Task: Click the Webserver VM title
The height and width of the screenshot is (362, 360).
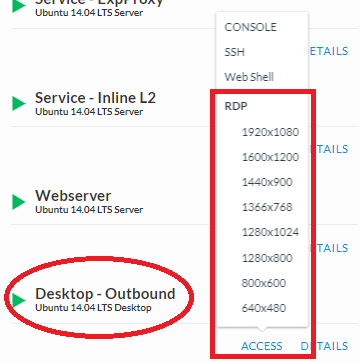Action: pos(73,196)
